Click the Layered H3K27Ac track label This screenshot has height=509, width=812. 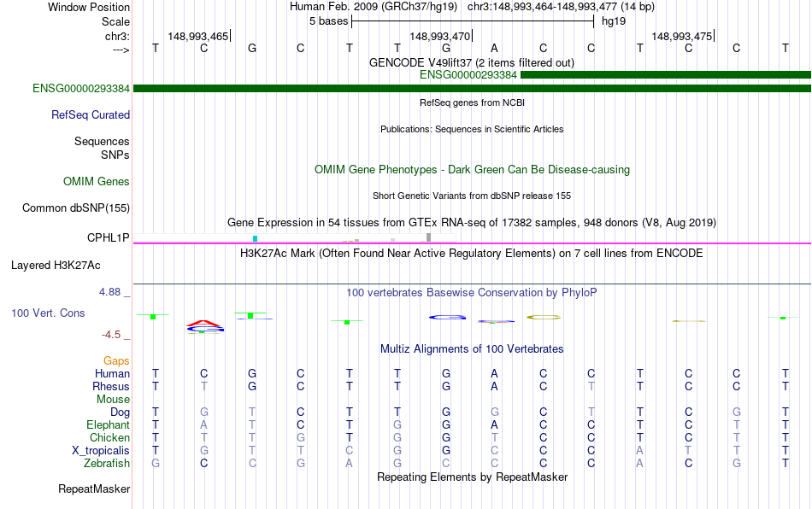point(56,266)
